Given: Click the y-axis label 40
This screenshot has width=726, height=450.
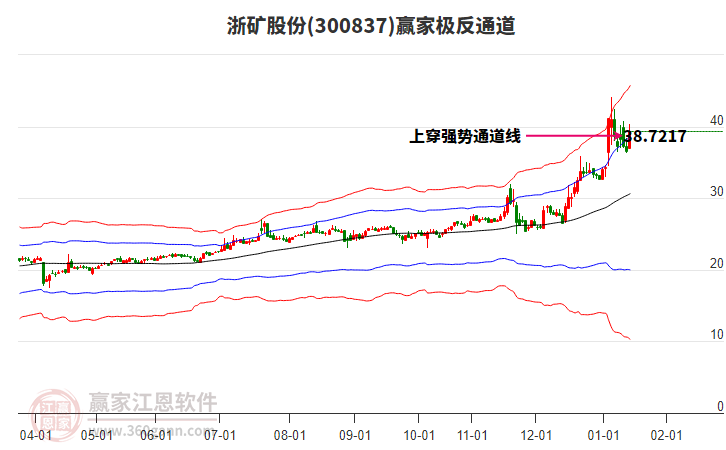Looking at the screenshot, I should (716, 120).
